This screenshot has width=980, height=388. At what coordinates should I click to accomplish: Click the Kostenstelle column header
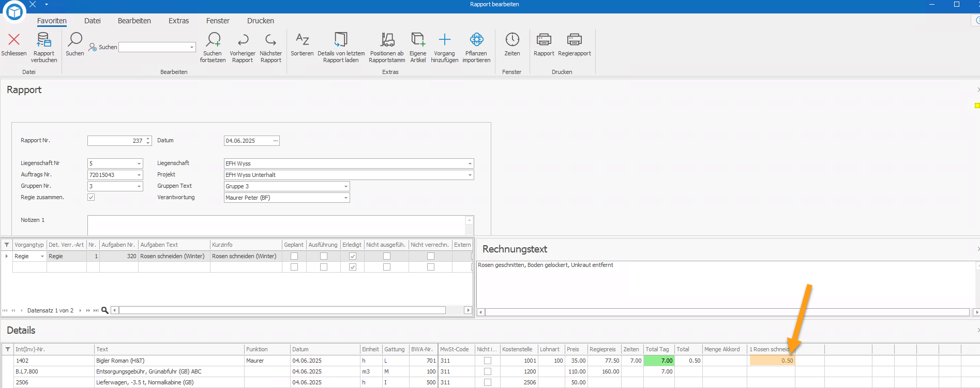tap(519, 349)
